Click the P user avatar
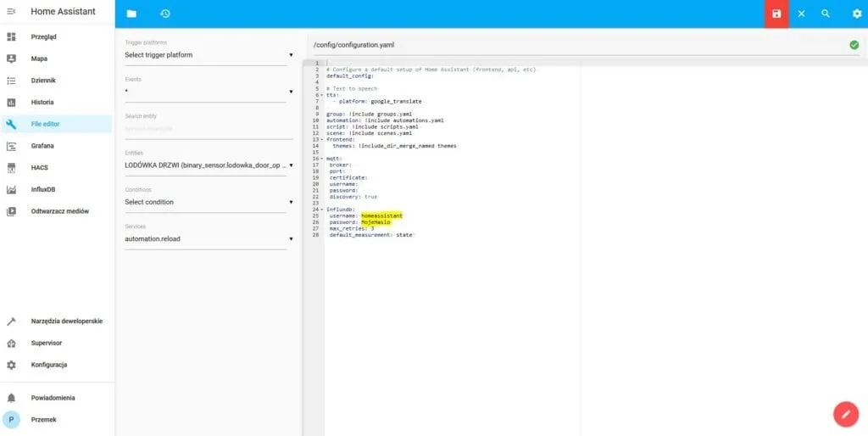 pos(11,420)
